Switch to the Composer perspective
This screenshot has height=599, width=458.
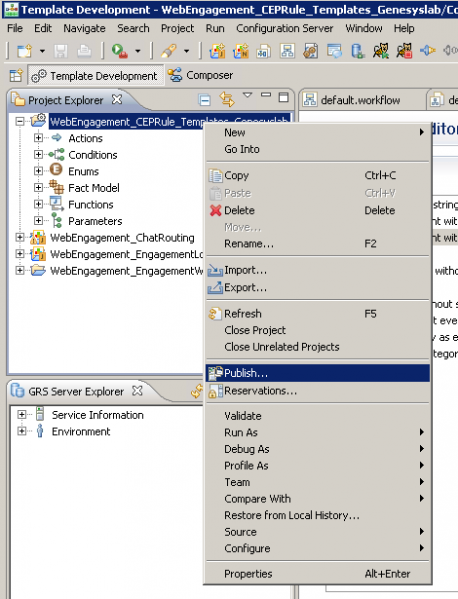pos(201,75)
